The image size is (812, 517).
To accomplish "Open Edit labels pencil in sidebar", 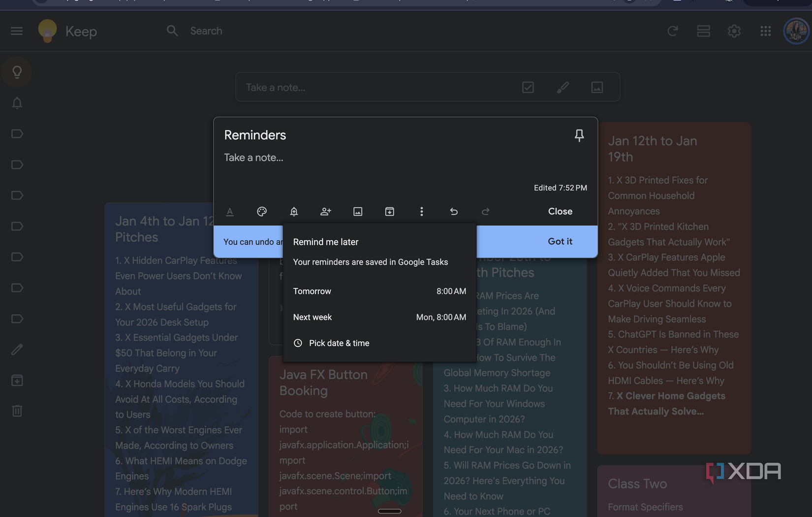I will point(17,350).
